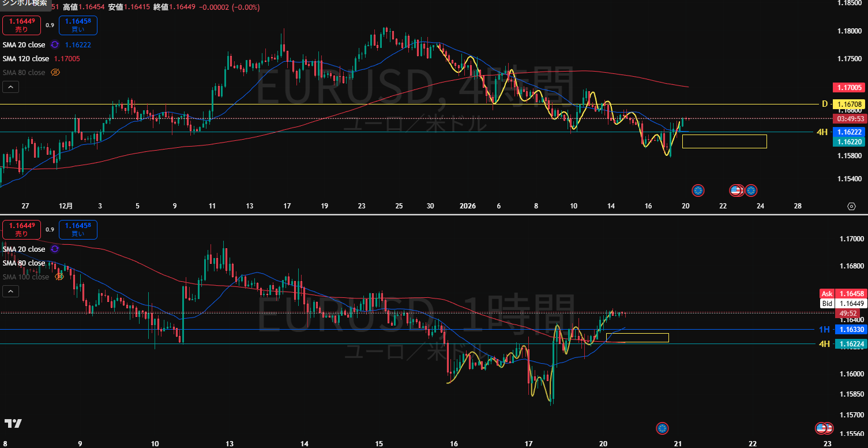This screenshot has width=868, height=448.
Task: Click the blue 1H price label 1.16330
Action: point(851,330)
